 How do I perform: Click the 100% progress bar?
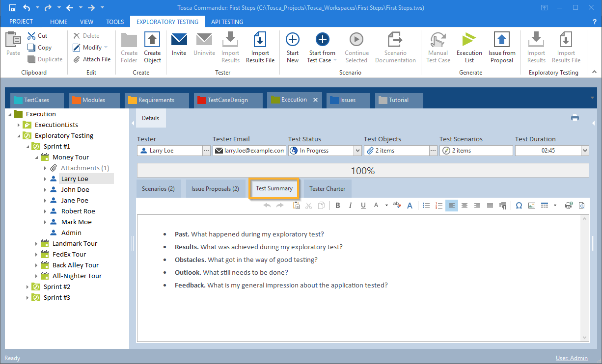coord(363,171)
